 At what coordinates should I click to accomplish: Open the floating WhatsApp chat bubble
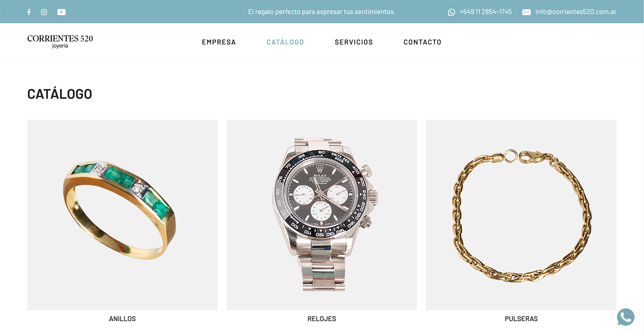[x=626, y=317]
